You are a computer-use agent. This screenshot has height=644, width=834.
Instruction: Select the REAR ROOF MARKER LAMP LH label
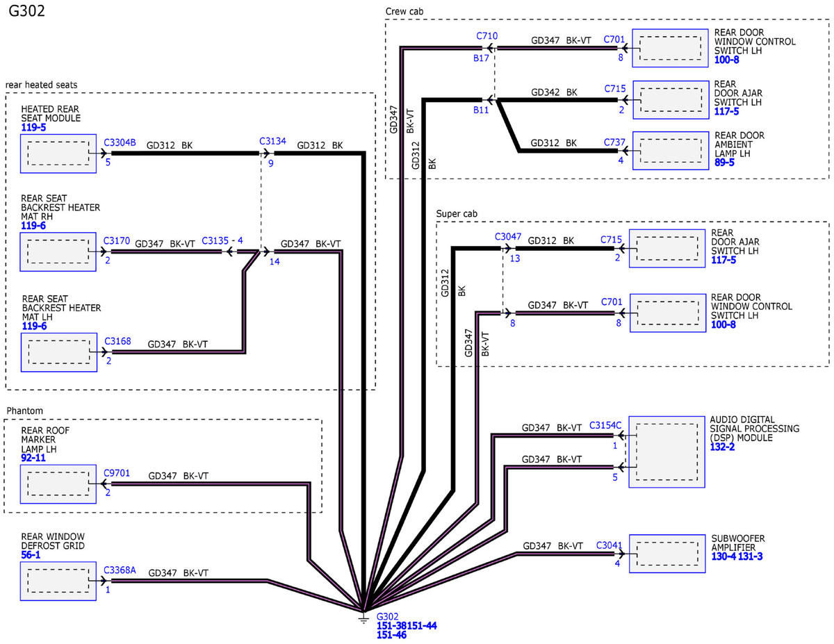tap(45, 440)
